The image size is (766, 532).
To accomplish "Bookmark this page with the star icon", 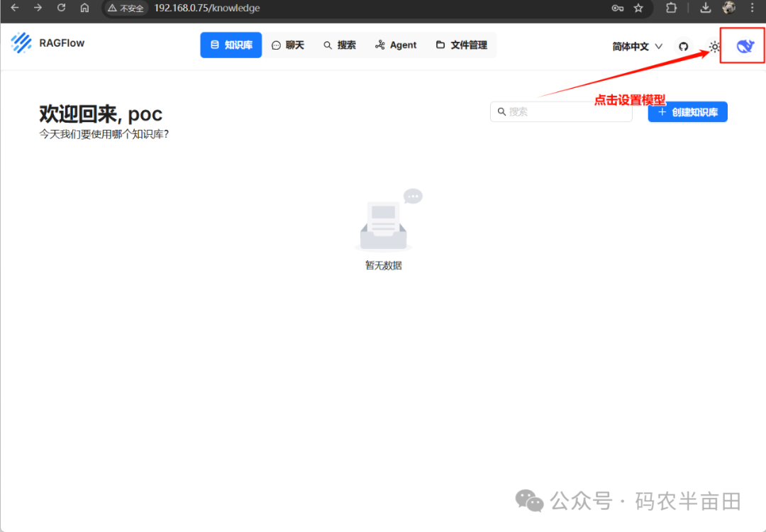I will pos(638,8).
